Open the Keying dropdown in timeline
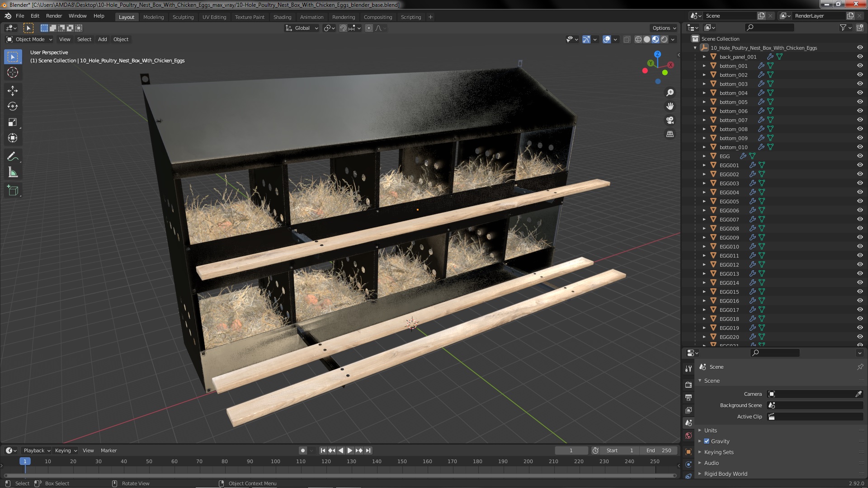 pyautogui.click(x=66, y=450)
